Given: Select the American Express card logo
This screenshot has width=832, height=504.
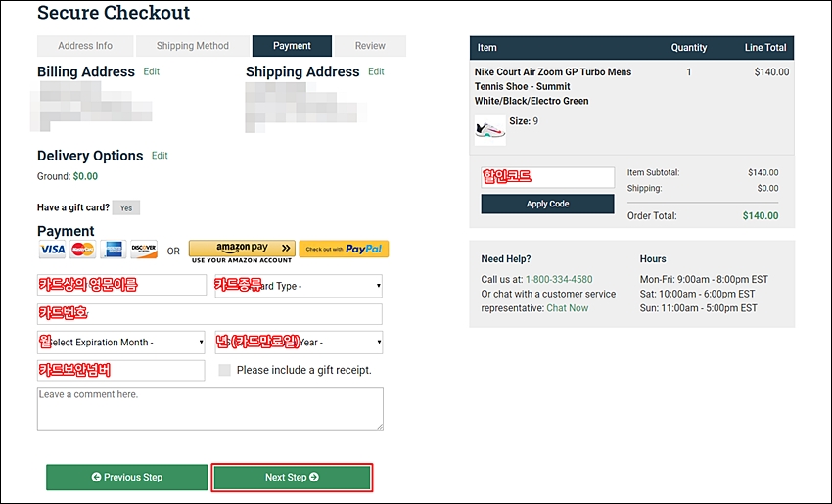Looking at the screenshot, I should [x=113, y=250].
